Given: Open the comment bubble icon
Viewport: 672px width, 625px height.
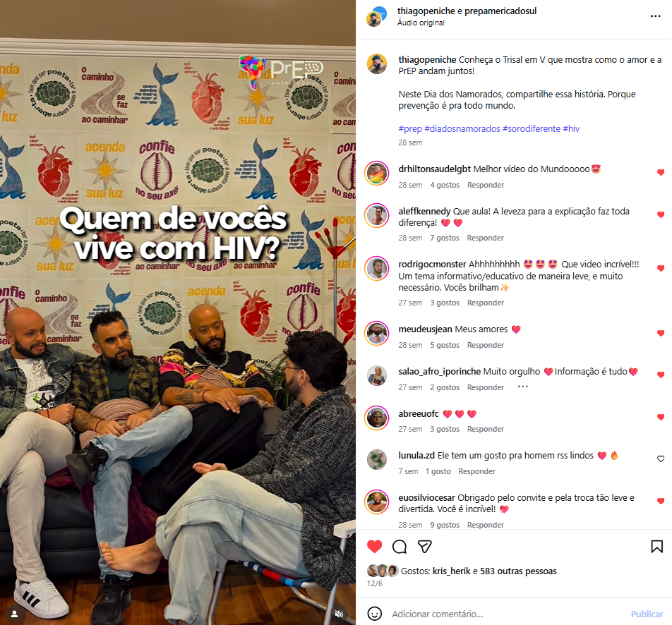Looking at the screenshot, I should [x=400, y=546].
